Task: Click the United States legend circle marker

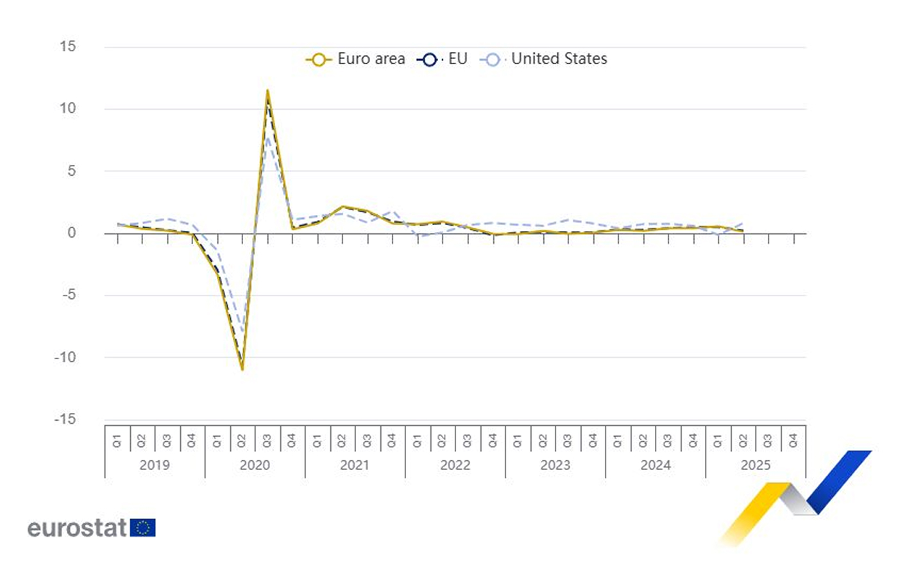Action: (492, 60)
